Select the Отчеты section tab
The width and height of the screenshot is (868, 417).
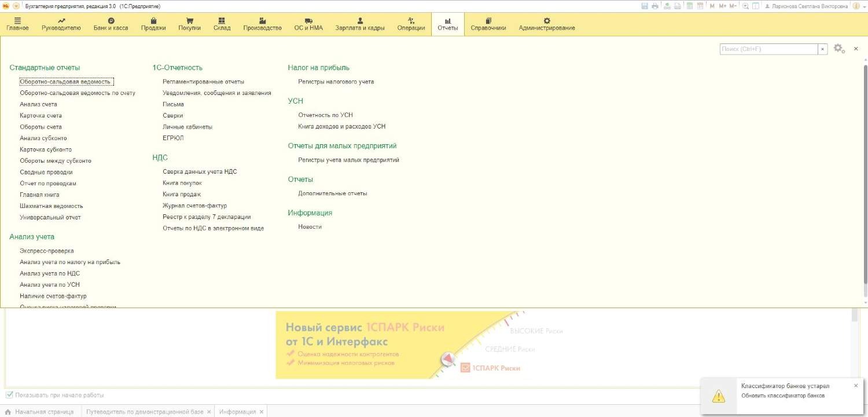click(x=448, y=24)
